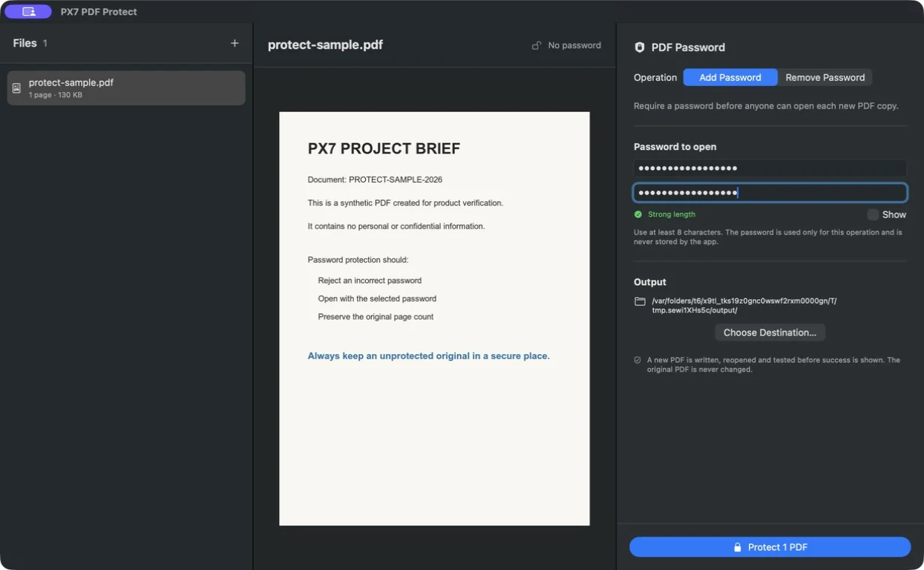Click the "Files" panel heading

pyautogui.click(x=24, y=43)
